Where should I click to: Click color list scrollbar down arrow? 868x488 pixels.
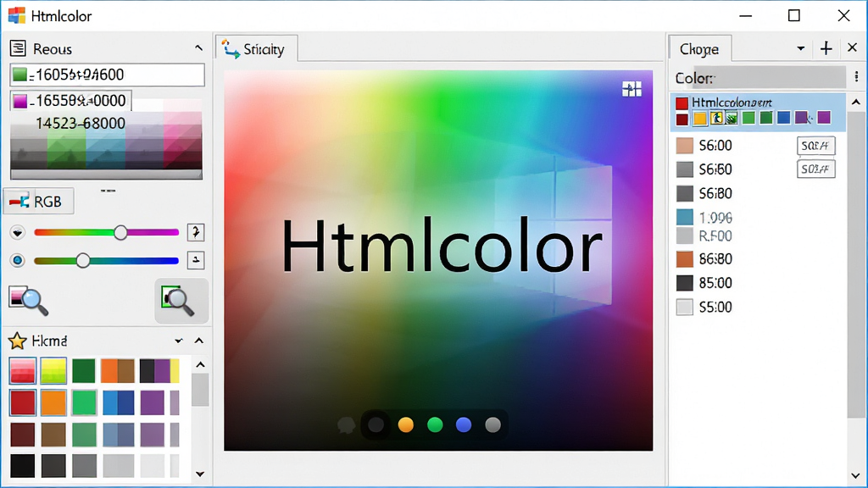pyautogui.click(x=856, y=475)
